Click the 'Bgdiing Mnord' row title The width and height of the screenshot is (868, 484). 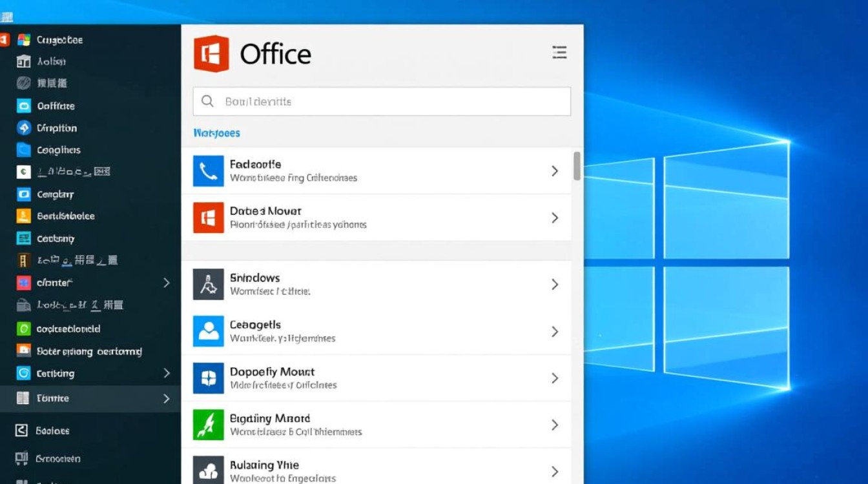270,418
